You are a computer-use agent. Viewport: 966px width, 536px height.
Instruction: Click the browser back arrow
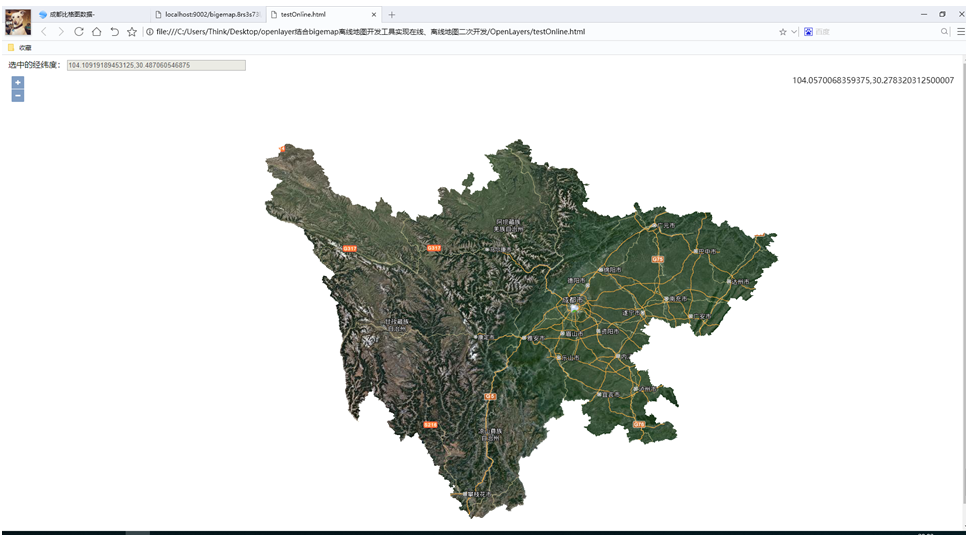pyautogui.click(x=44, y=32)
